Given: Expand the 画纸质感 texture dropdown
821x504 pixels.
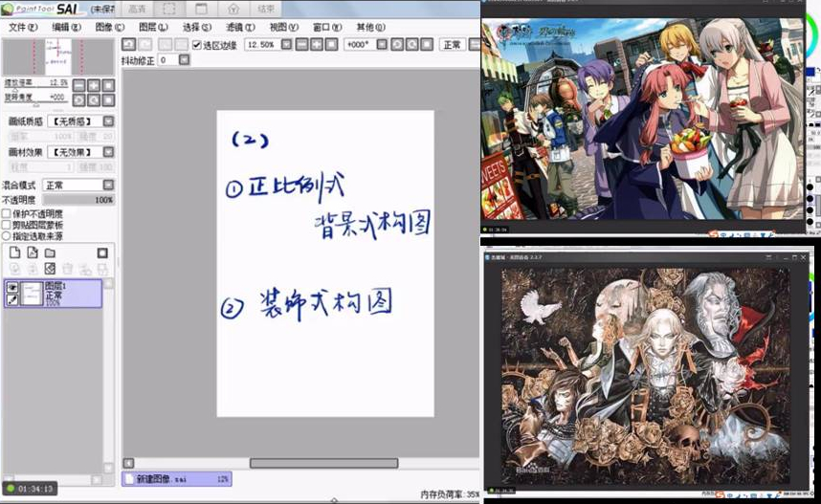Looking at the screenshot, I should tap(108, 121).
